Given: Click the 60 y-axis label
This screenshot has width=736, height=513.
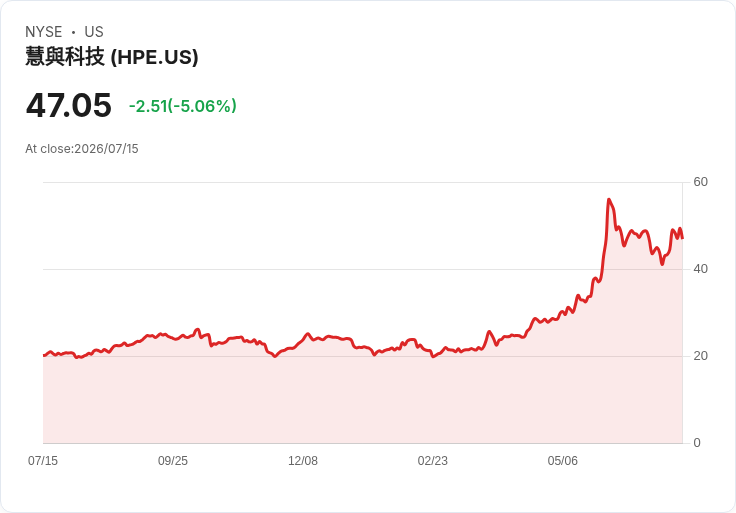Looking at the screenshot, I should [x=700, y=182].
